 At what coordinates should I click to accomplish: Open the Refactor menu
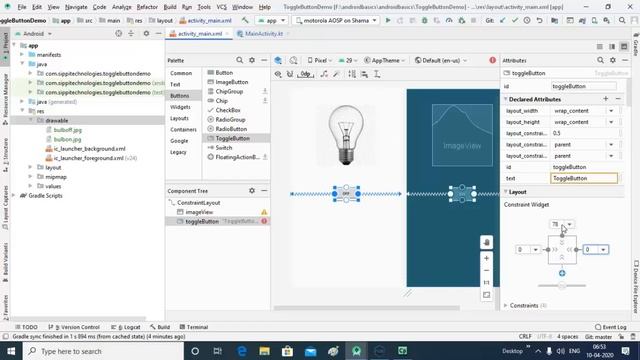click(x=147, y=7)
